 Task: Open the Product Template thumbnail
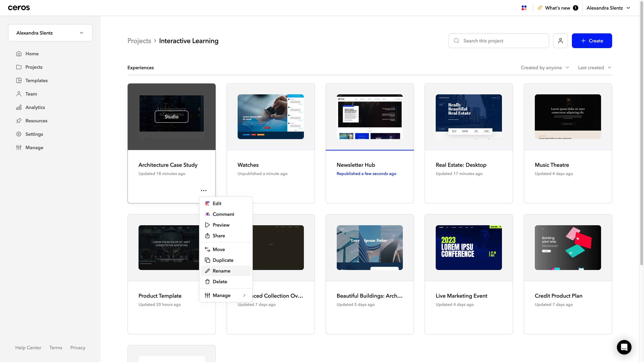pos(169,248)
